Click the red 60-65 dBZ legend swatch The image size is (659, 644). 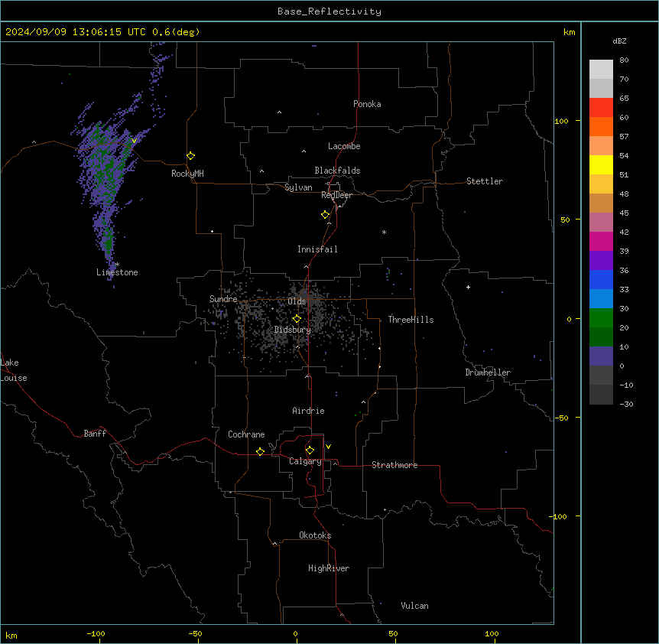[x=601, y=107]
